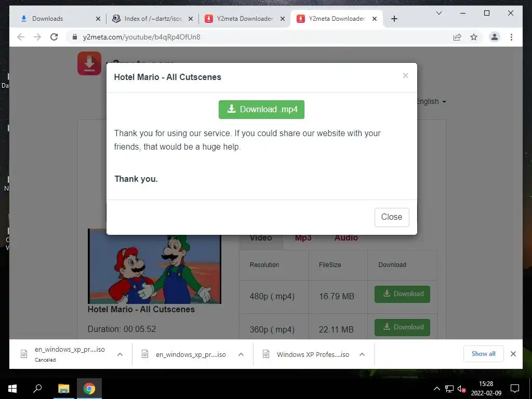
Task: Open the taskbar clock and date
Action: (x=486, y=389)
